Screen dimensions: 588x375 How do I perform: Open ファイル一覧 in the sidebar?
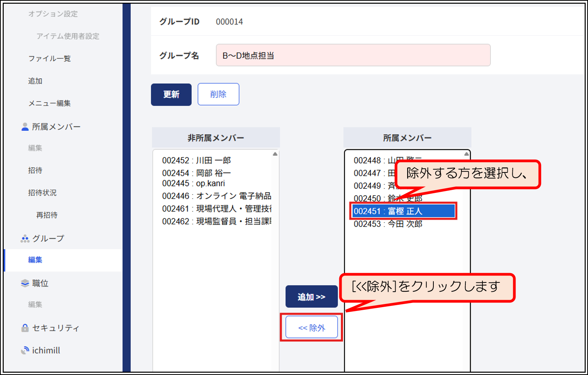(49, 59)
